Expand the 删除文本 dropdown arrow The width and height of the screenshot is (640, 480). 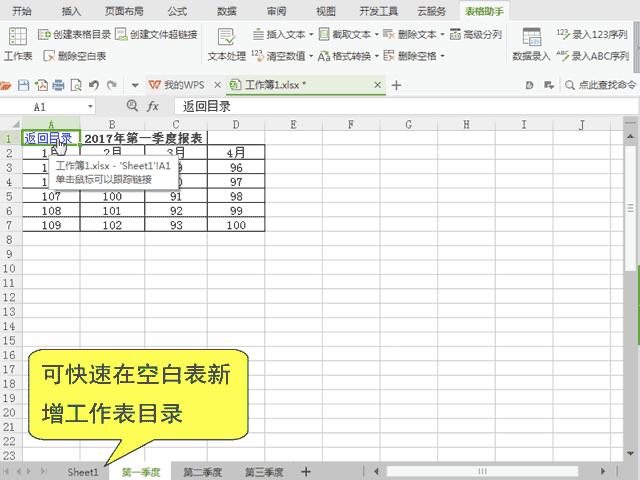(x=442, y=35)
